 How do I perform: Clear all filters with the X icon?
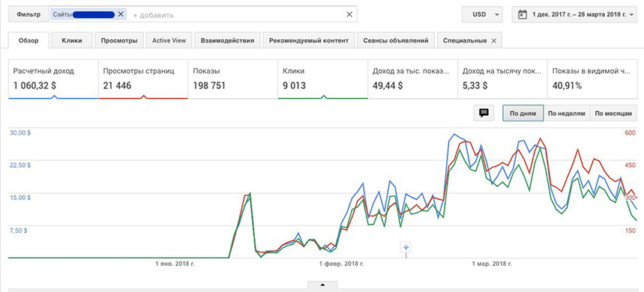click(349, 15)
